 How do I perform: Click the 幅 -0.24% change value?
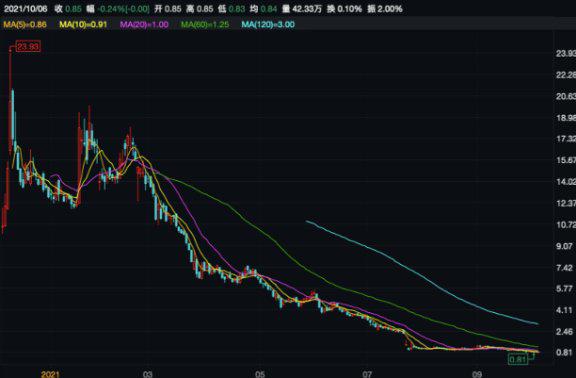pyautogui.click(x=118, y=9)
